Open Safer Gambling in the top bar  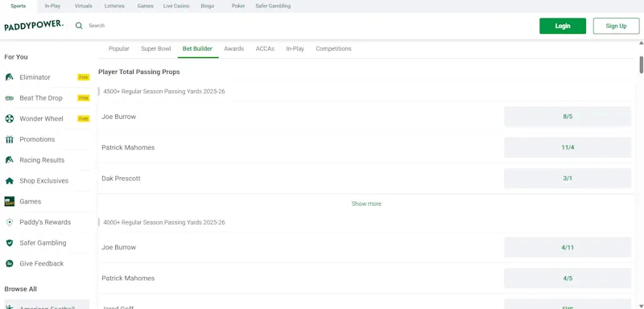(x=273, y=6)
